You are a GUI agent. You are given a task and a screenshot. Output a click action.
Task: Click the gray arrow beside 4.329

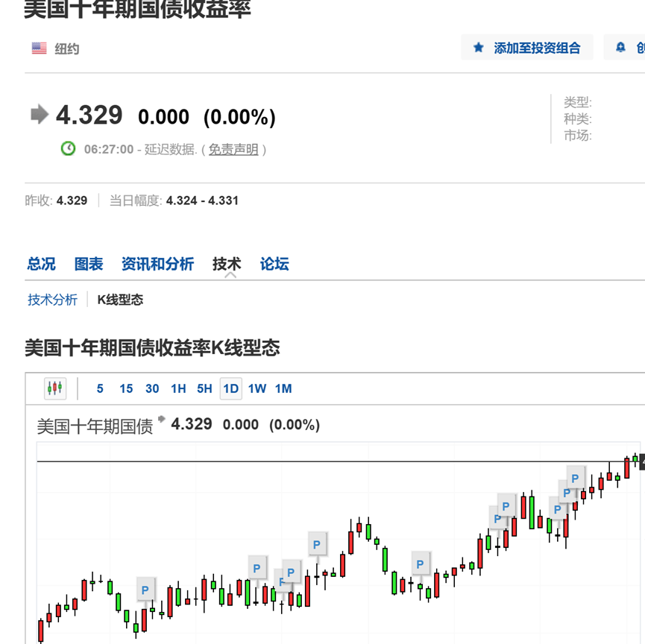pyautogui.click(x=40, y=114)
